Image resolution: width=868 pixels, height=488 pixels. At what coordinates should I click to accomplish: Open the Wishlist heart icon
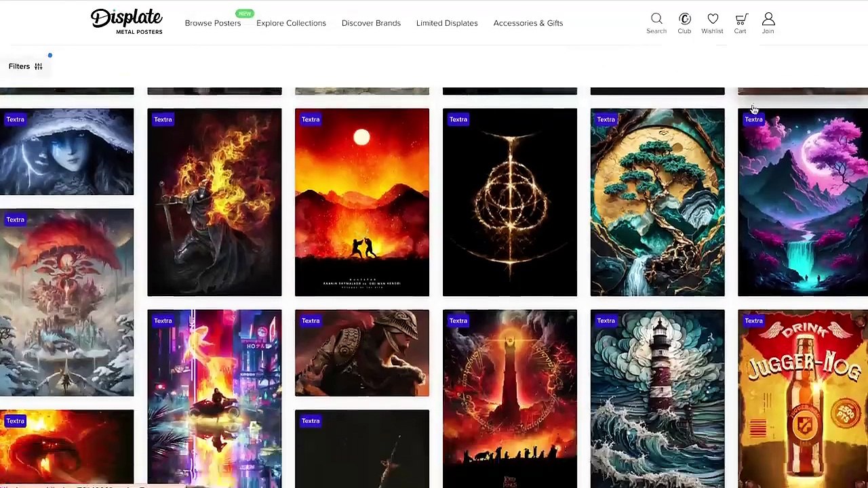click(x=713, y=19)
